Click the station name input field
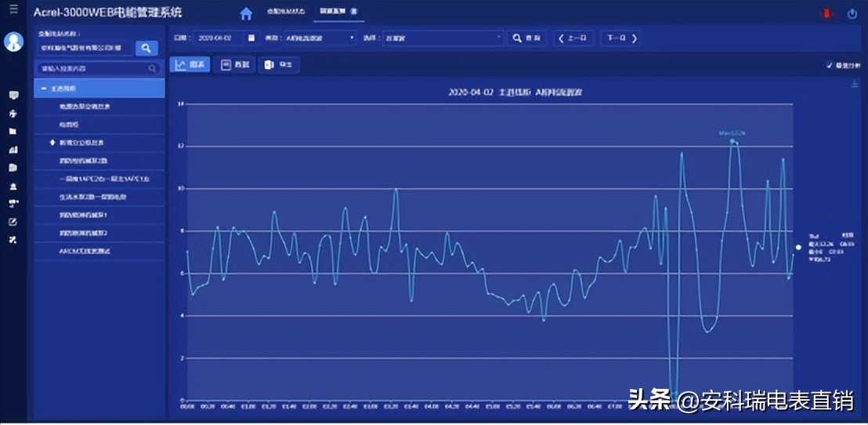 pyautogui.click(x=85, y=48)
